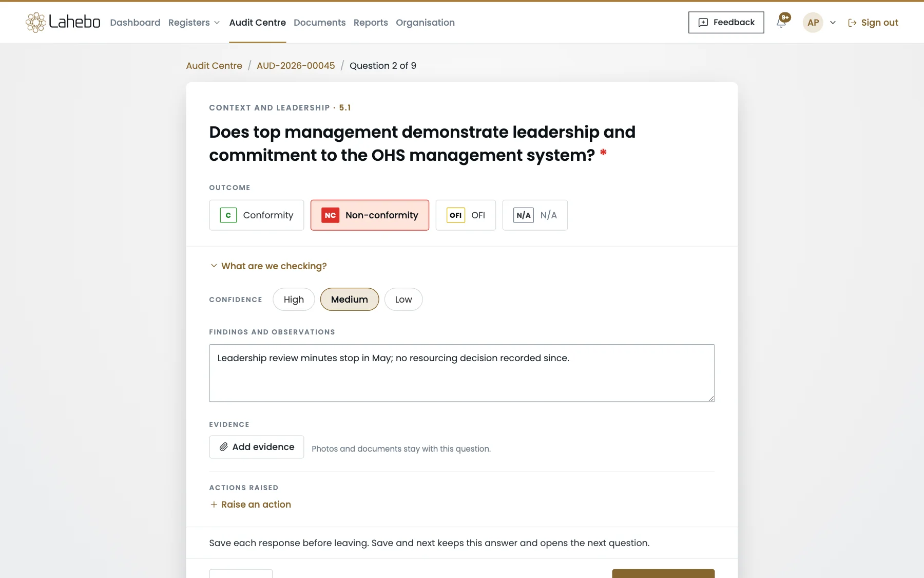Click the red NC badge icon
924x578 pixels.
tap(330, 215)
